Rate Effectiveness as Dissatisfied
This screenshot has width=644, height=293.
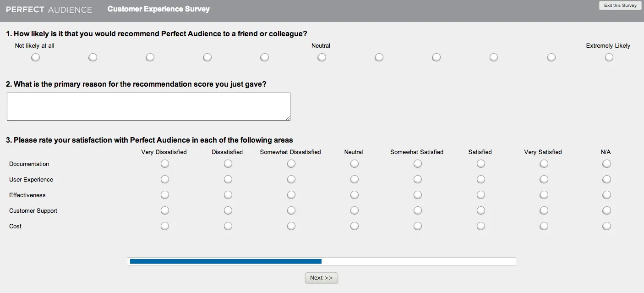click(x=228, y=195)
